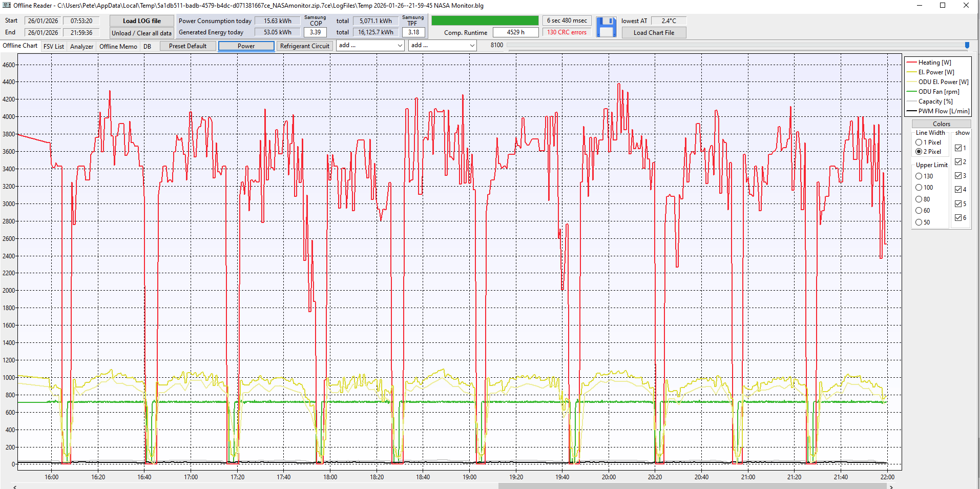
Task: Click the Refrigerant Circuit preset button
Action: 305,46
